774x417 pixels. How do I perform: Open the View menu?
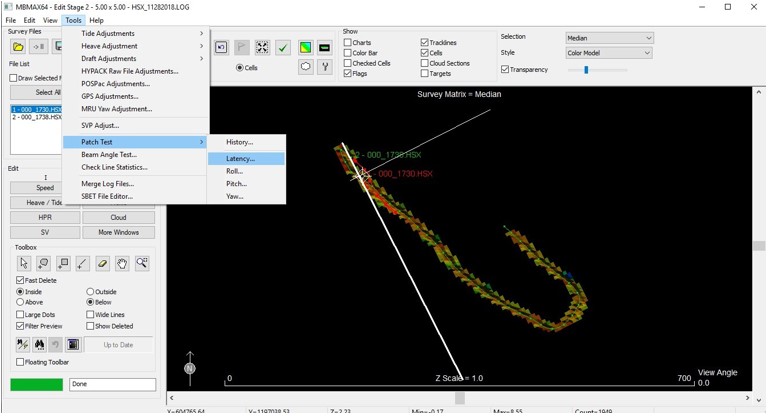click(x=50, y=20)
